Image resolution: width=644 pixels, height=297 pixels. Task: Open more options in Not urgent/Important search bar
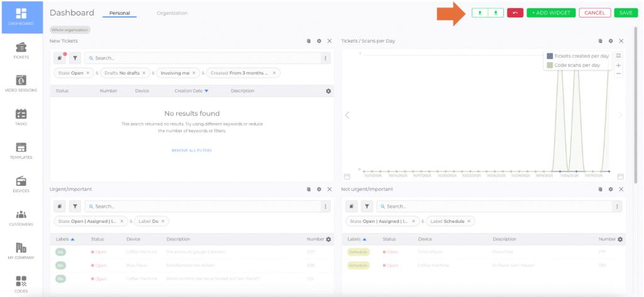click(x=618, y=207)
